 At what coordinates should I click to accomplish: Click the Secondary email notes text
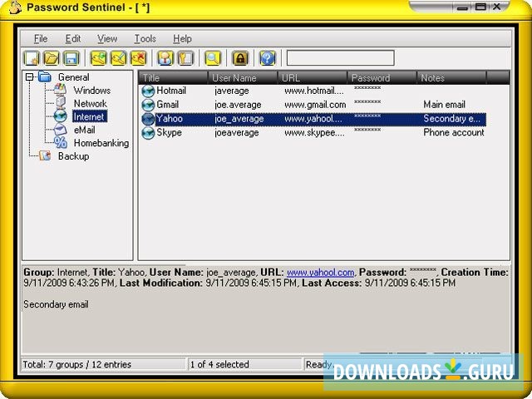click(56, 304)
